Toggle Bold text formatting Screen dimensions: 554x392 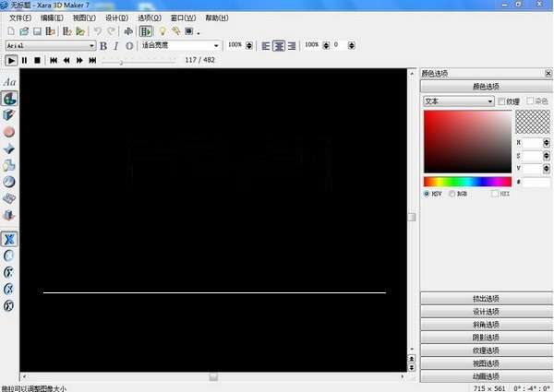click(x=103, y=46)
